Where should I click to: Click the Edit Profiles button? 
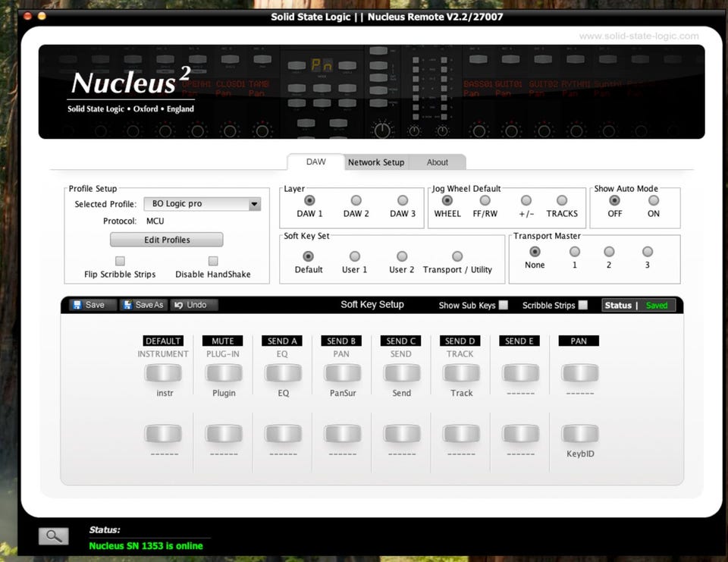pos(167,240)
